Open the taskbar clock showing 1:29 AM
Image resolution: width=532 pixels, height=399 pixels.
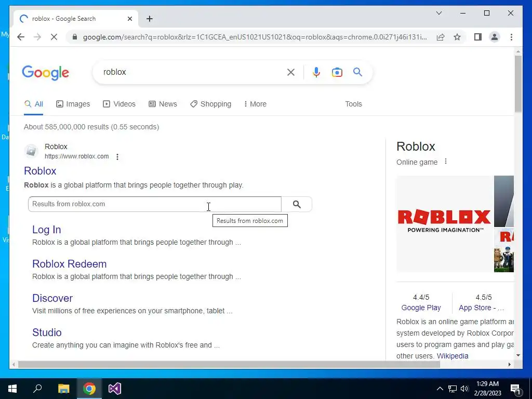[487, 389]
